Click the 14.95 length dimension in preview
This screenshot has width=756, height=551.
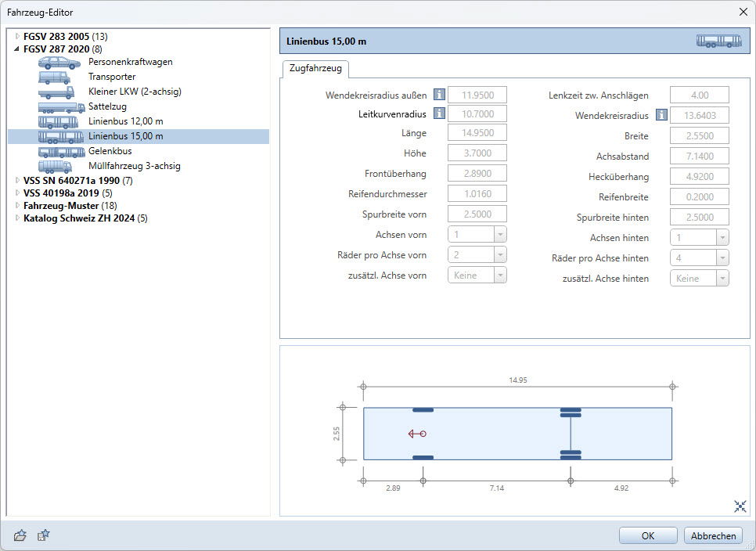[x=518, y=380]
